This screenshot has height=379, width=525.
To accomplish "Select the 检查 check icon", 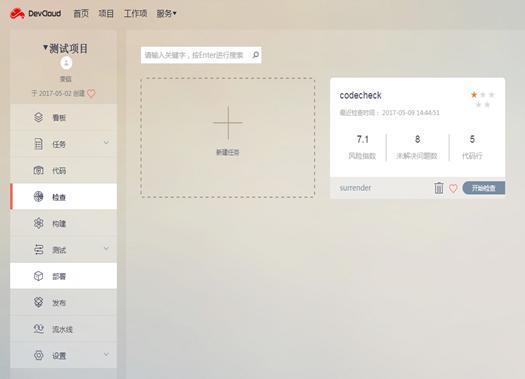I will coord(39,197).
